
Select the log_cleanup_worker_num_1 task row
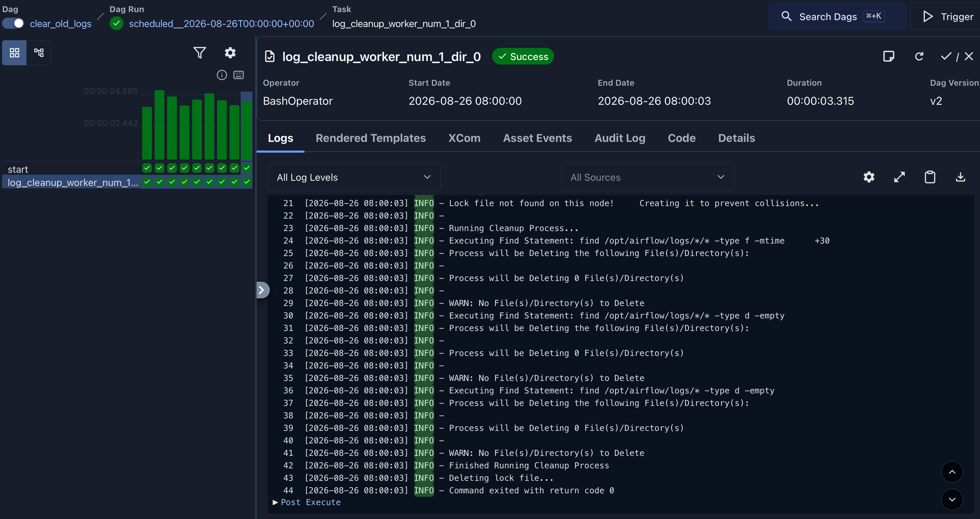pyautogui.click(x=72, y=182)
